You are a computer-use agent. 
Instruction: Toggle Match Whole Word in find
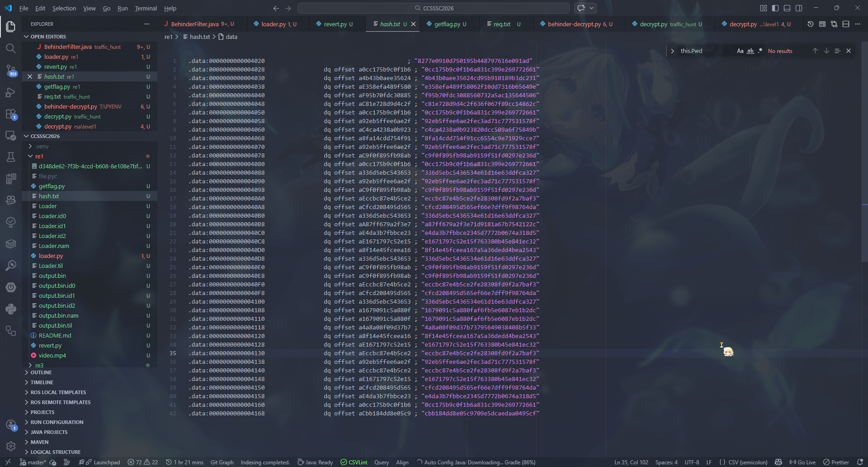[x=750, y=51]
